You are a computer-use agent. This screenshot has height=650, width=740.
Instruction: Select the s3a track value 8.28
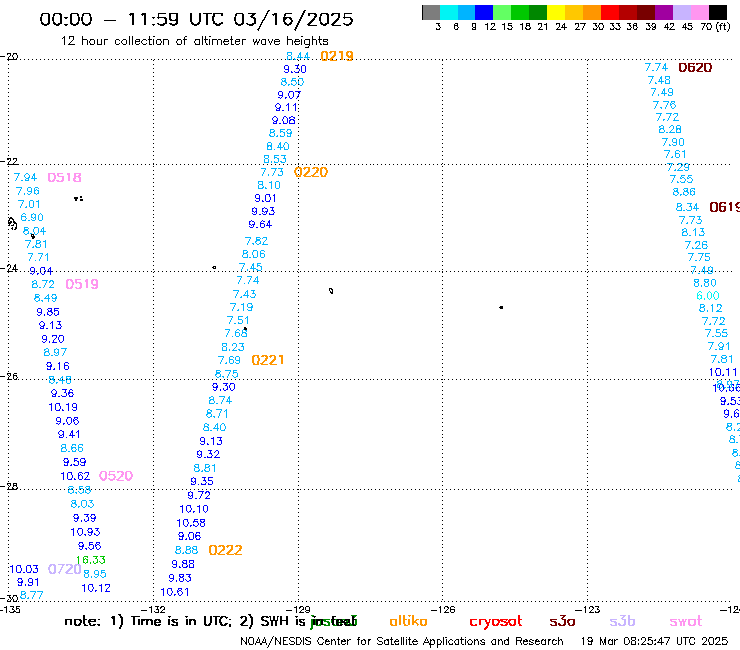(x=670, y=129)
